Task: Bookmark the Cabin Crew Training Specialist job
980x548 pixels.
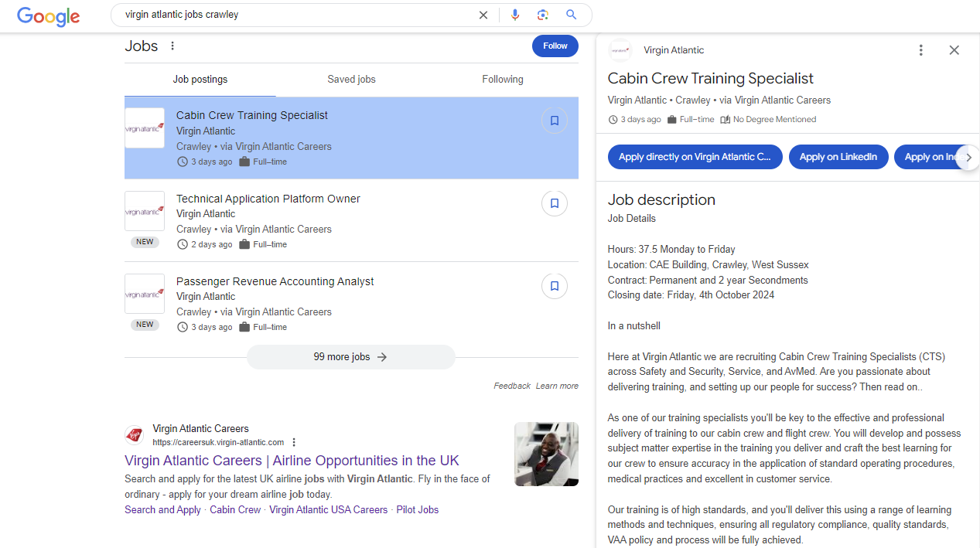Action: [555, 121]
